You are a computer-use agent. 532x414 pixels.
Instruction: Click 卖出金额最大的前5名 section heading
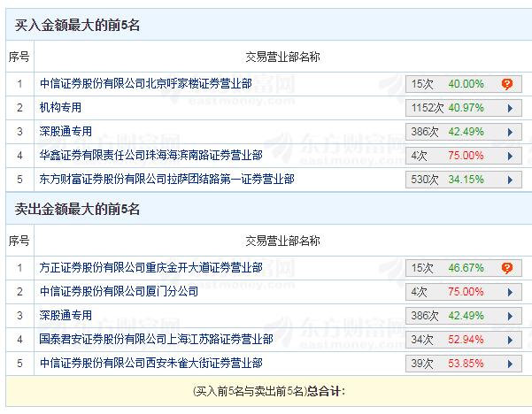(77, 209)
